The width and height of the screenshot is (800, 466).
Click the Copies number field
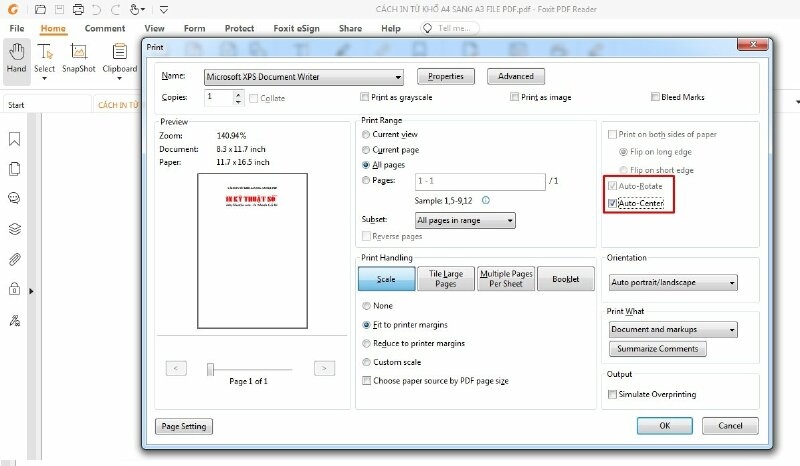click(x=219, y=97)
